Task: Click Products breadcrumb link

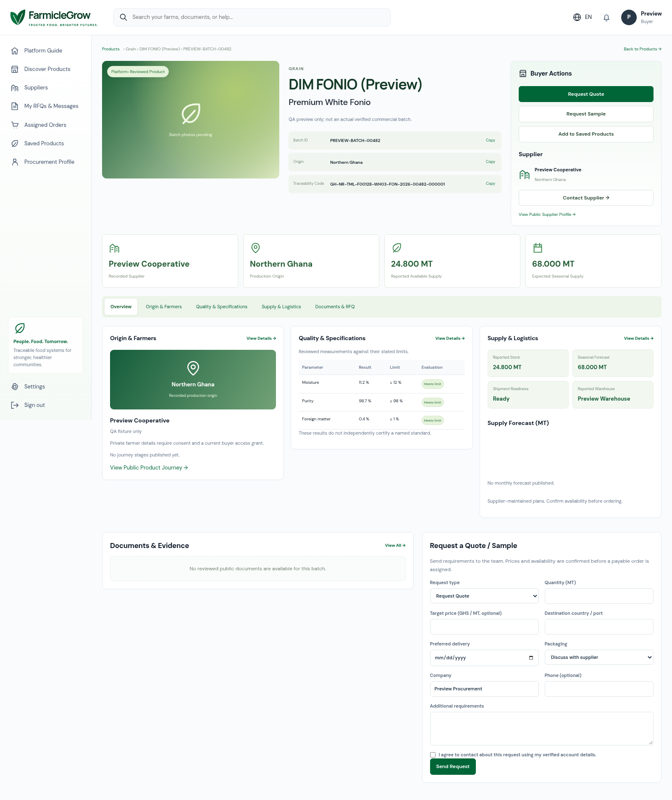Action: point(111,49)
